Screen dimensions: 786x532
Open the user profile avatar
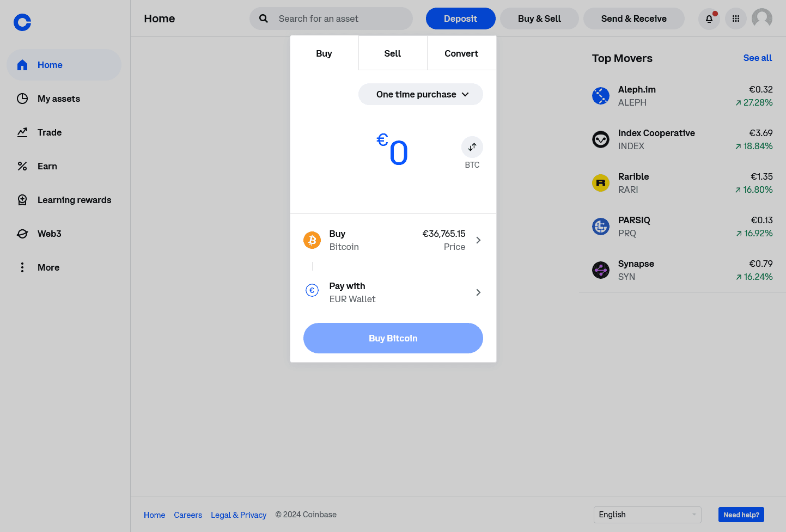coord(762,19)
